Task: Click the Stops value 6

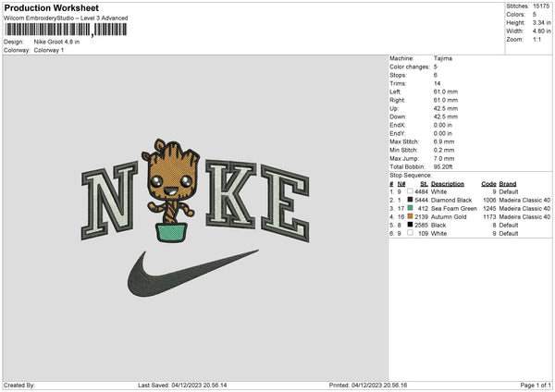Action: (x=436, y=75)
